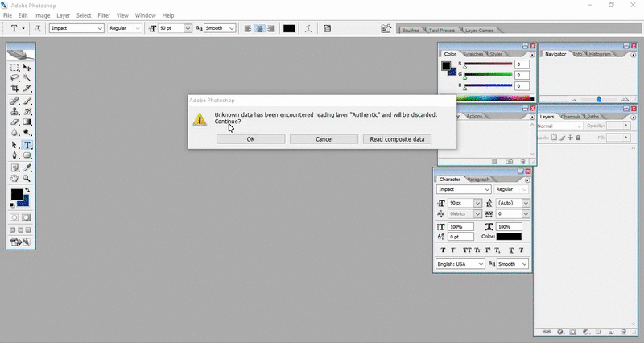Viewport: 644px width, 343px height.
Task: Set center align text
Action: tap(259, 28)
